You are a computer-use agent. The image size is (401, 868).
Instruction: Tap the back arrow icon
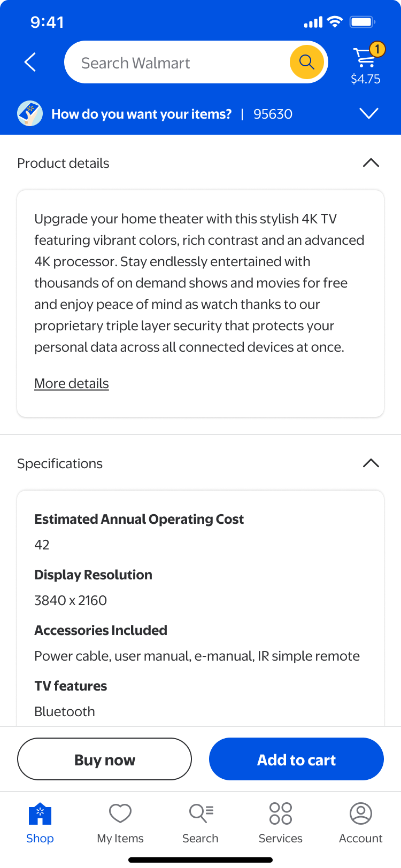(x=30, y=62)
